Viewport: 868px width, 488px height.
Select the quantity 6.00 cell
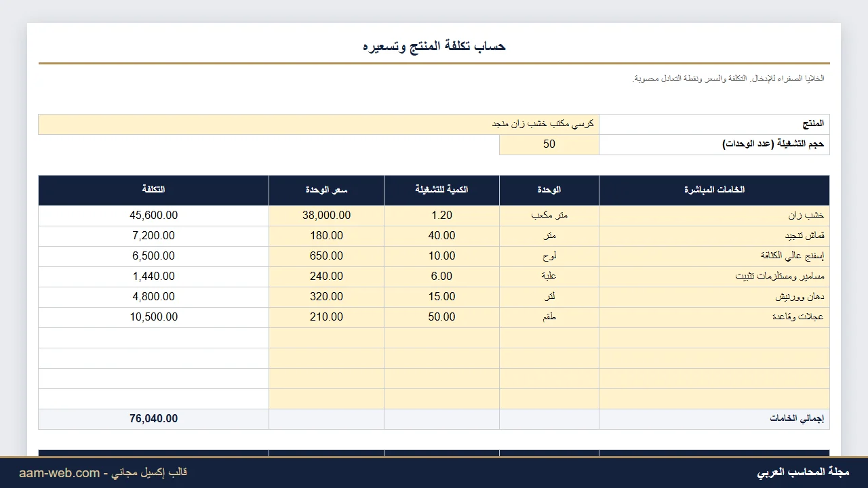click(x=442, y=277)
